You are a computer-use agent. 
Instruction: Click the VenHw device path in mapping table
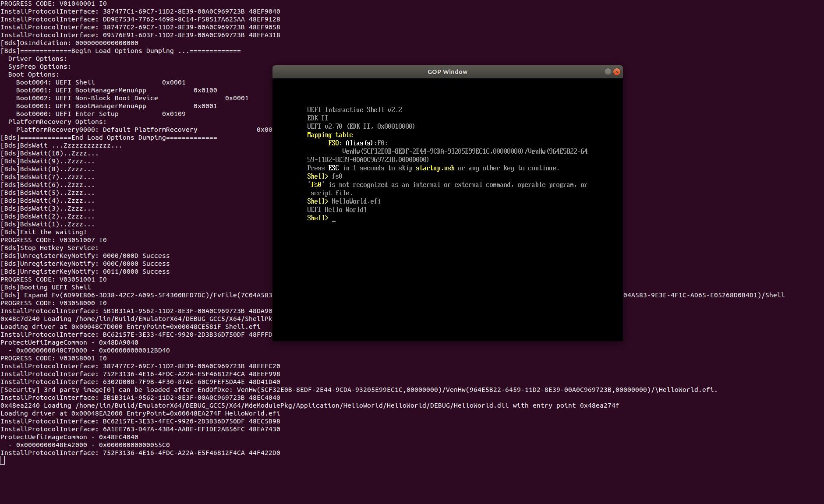tap(464, 151)
